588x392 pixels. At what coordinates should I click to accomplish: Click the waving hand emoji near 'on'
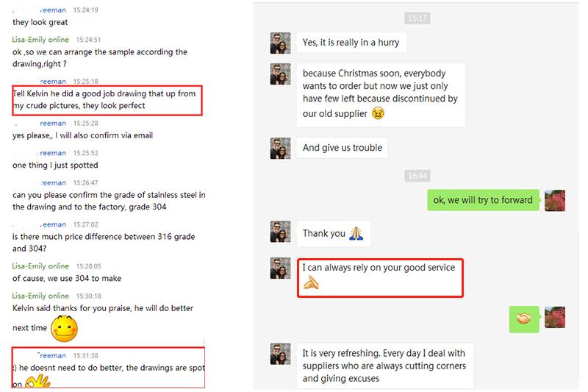click(37, 382)
